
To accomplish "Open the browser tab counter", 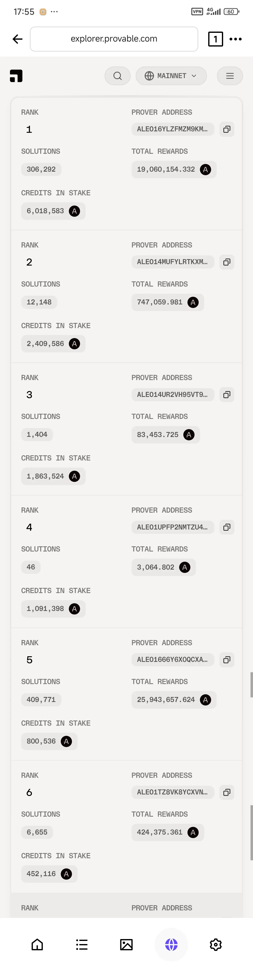I will coord(215,39).
